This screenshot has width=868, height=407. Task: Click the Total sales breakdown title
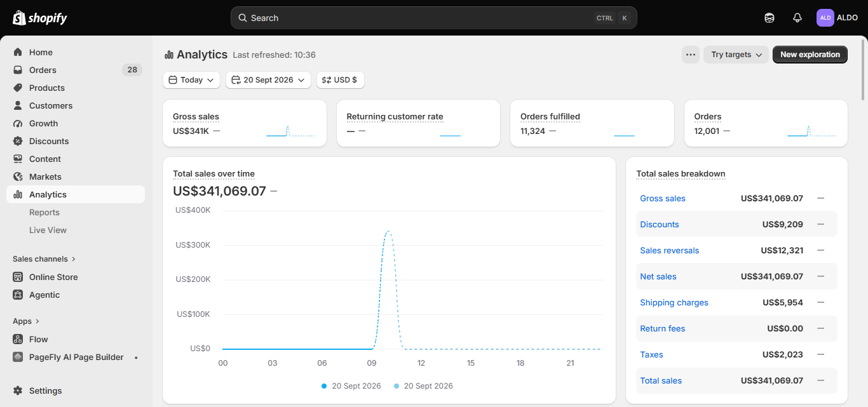tap(681, 173)
